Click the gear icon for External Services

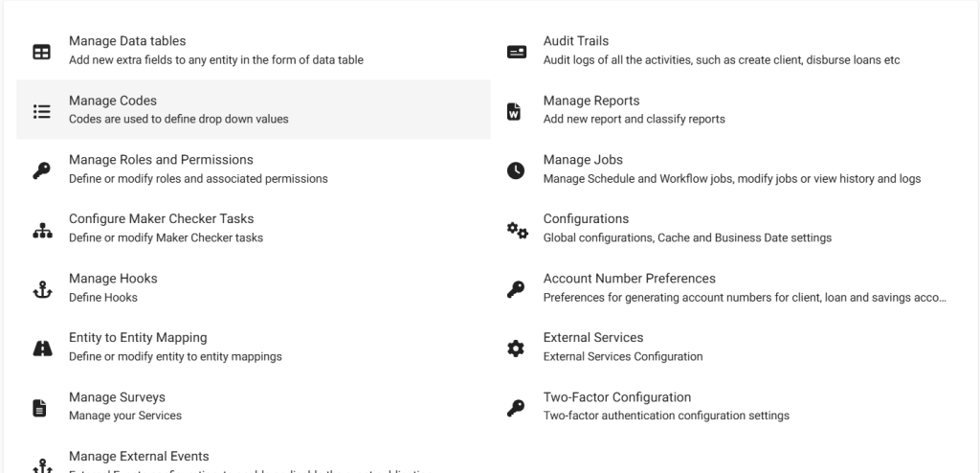coord(516,349)
